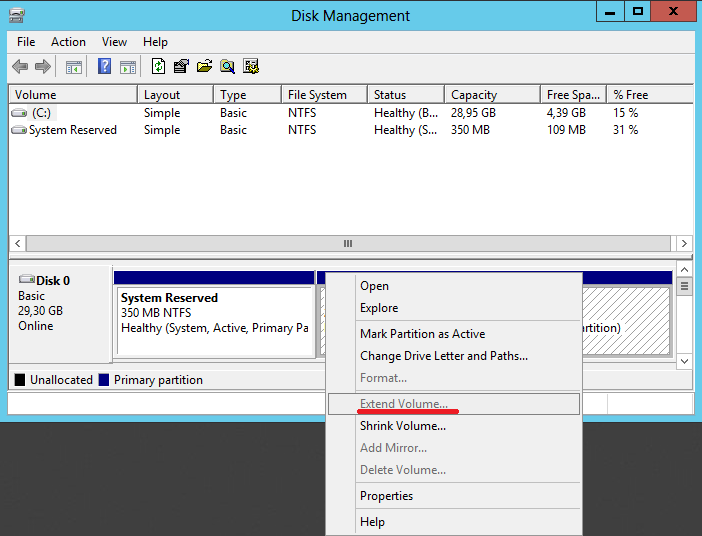Image resolution: width=702 pixels, height=536 pixels.
Task: Click the settings list toolbar icon
Action: pyautogui.click(x=251, y=67)
